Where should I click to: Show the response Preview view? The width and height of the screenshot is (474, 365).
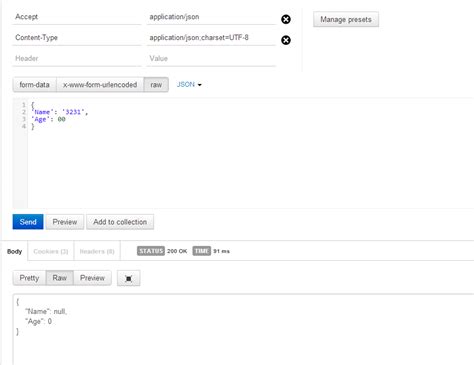pos(92,278)
